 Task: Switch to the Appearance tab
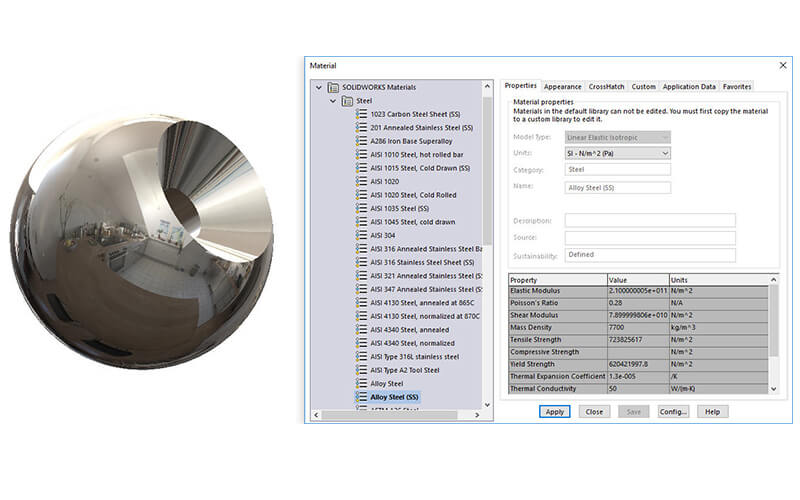click(x=562, y=87)
